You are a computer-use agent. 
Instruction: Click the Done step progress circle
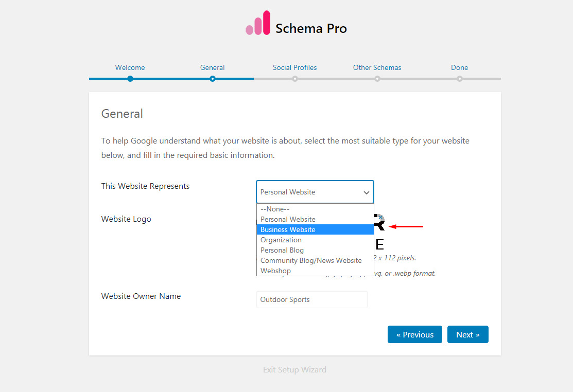tap(459, 79)
